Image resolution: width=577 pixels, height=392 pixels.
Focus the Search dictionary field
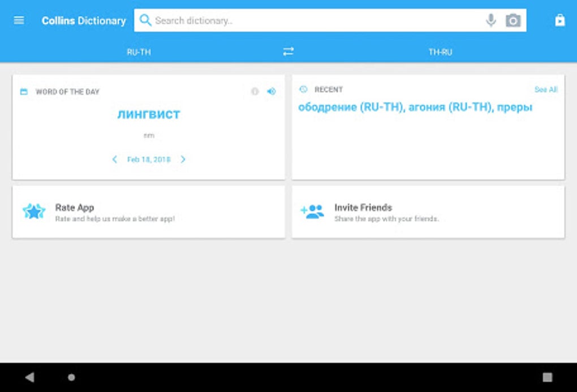330,20
